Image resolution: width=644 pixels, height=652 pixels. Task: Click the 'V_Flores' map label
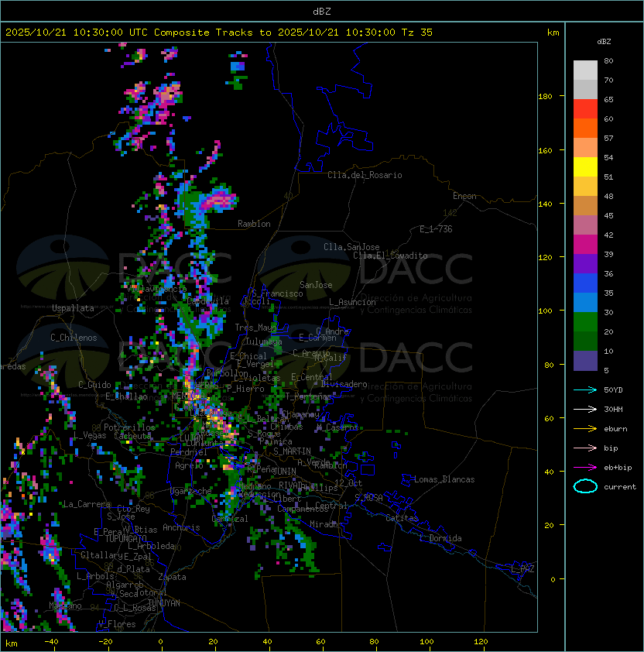[x=117, y=624]
